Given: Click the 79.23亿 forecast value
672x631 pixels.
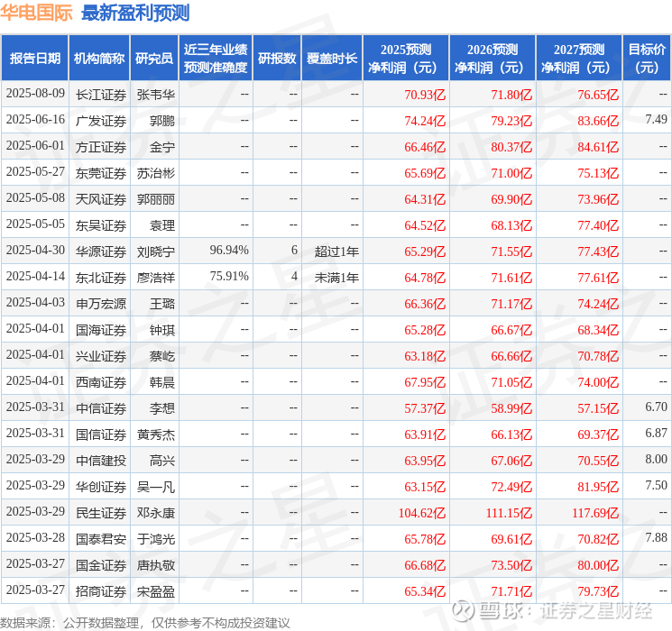Looking at the screenshot, I should click(x=511, y=121).
